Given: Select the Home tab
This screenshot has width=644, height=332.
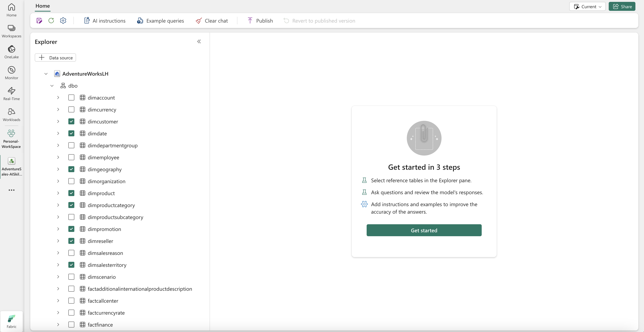Looking at the screenshot, I should pos(42,6).
